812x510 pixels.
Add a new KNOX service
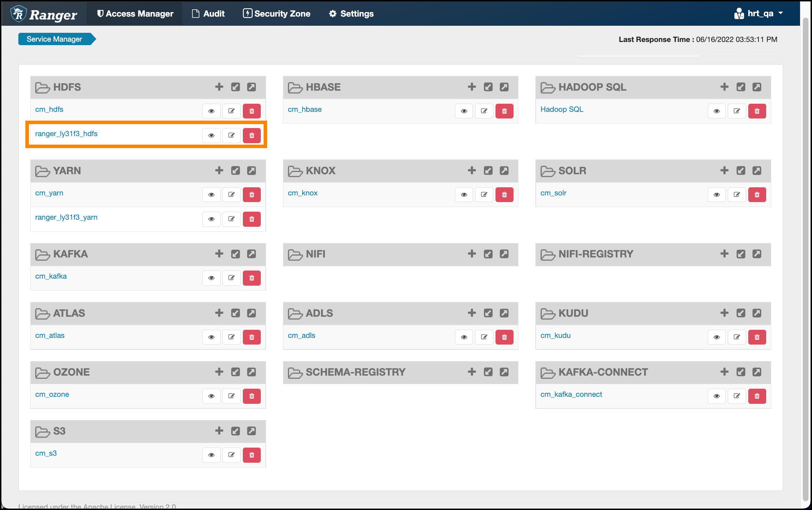tap(471, 170)
